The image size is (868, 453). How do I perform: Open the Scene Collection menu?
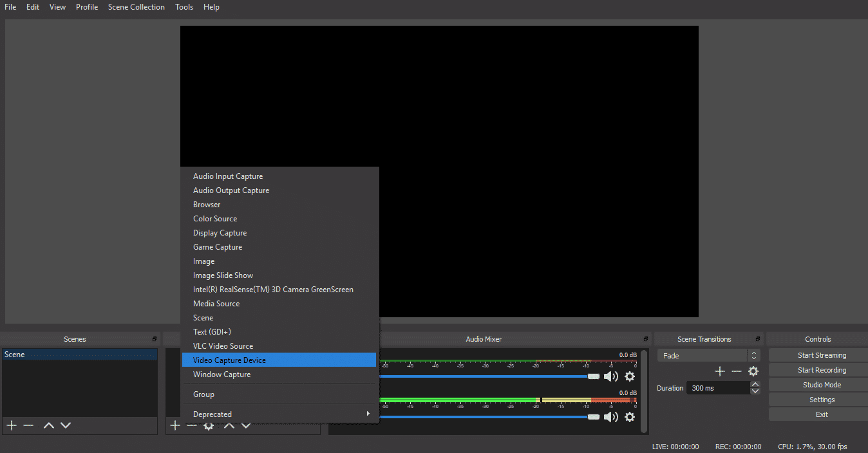137,7
